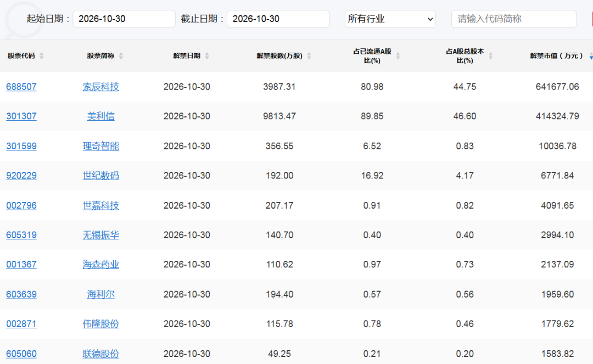Open the 世纪数码 stock link
This screenshot has height=364, width=593.
pos(101,175)
